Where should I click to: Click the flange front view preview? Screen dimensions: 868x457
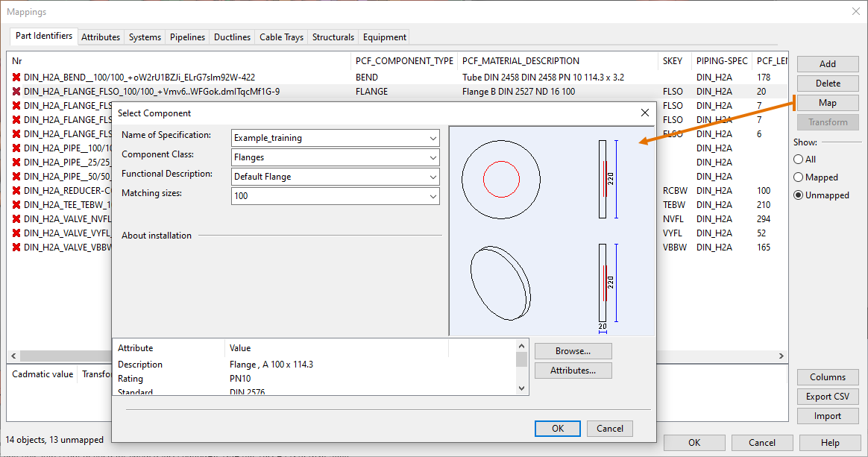[501, 179]
